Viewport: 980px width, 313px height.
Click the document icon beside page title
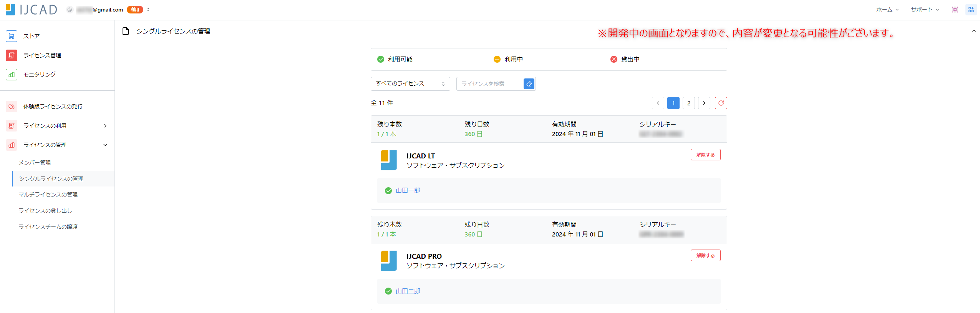tap(125, 31)
